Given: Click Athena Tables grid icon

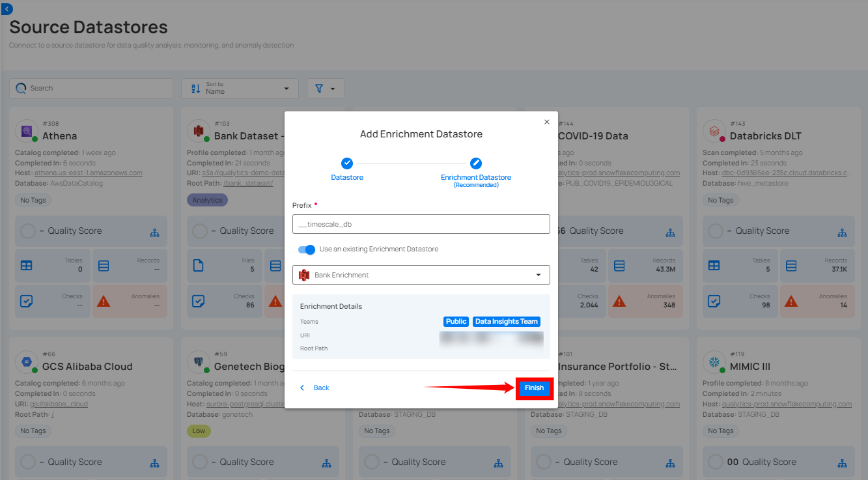Looking at the screenshot, I should (27, 266).
